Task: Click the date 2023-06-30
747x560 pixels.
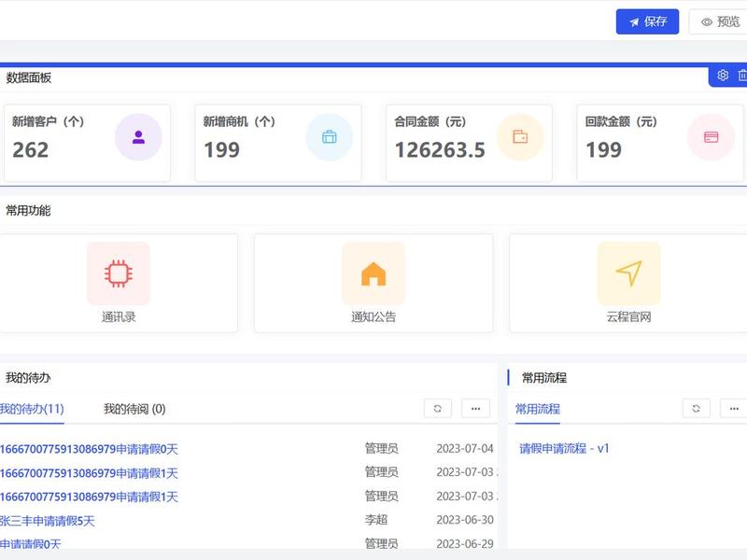Action: tap(465, 520)
